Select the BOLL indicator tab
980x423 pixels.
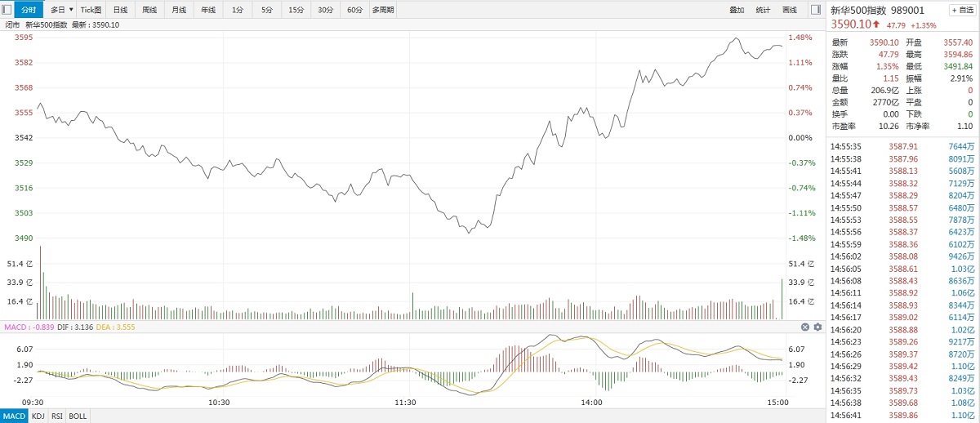tap(78, 416)
